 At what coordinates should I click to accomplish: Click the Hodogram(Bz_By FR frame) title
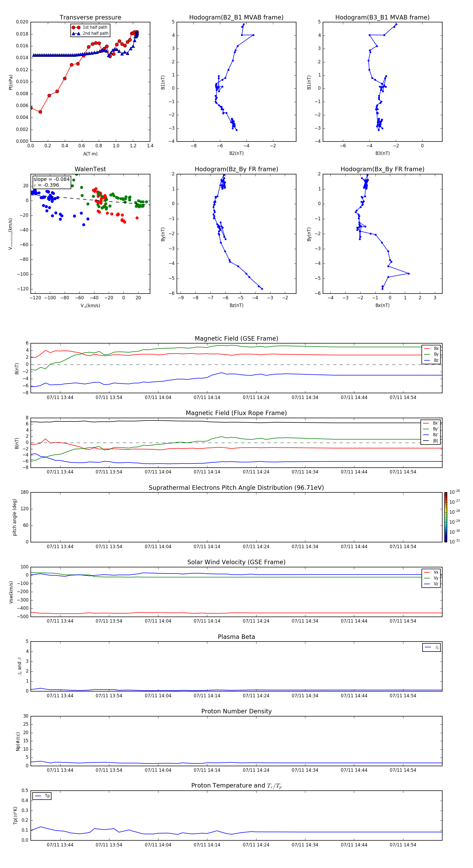(x=236, y=169)
